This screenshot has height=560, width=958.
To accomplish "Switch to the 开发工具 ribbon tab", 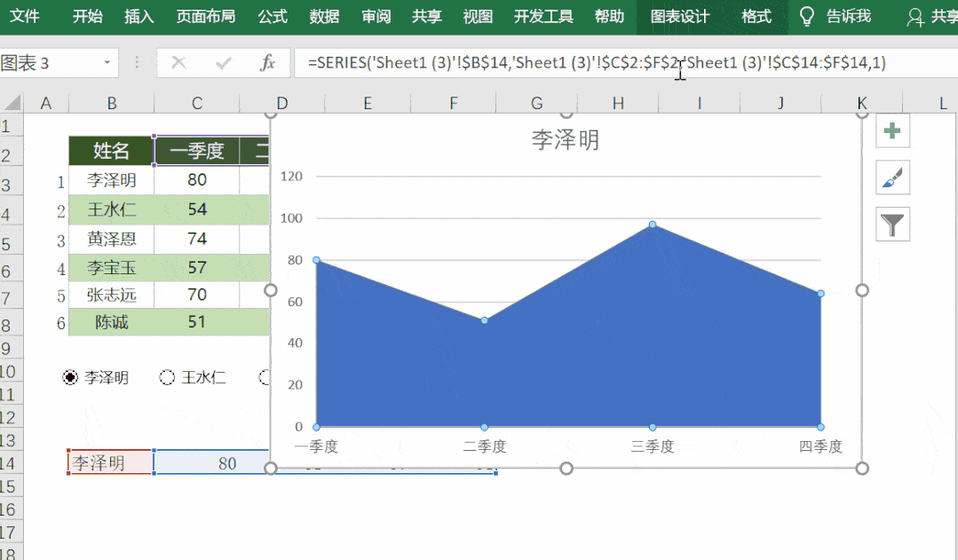I will pos(542,16).
